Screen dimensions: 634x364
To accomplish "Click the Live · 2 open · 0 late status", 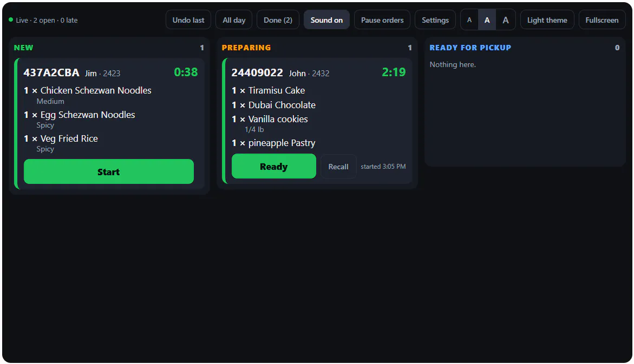I will coord(47,20).
